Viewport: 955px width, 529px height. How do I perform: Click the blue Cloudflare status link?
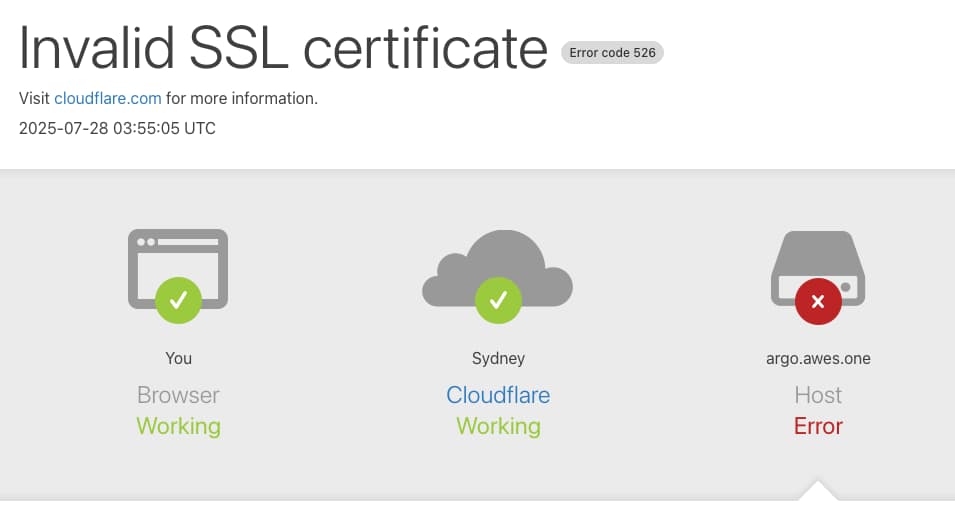[x=498, y=395]
